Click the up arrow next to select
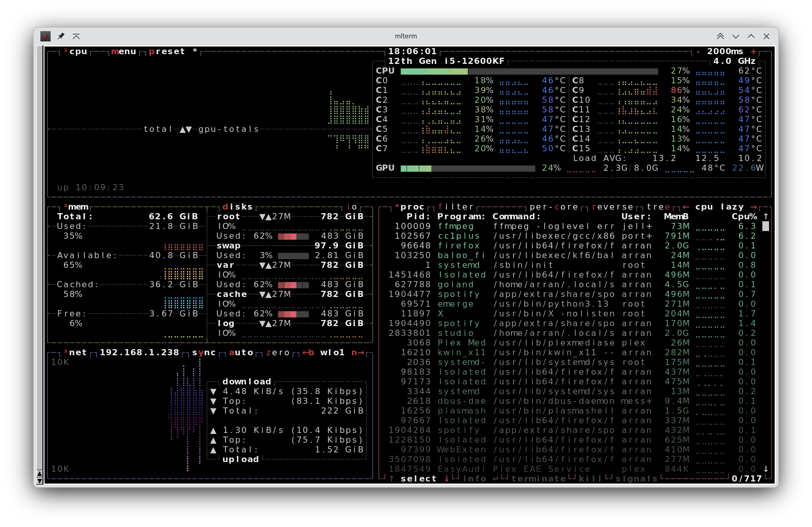The height and width of the screenshot is (527, 812). [x=391, y=479]
